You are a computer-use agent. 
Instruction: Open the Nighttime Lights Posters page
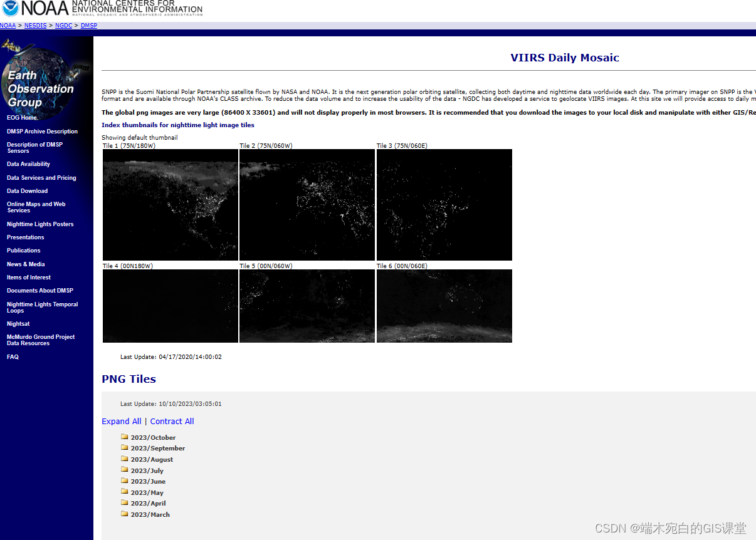(40, 224)
